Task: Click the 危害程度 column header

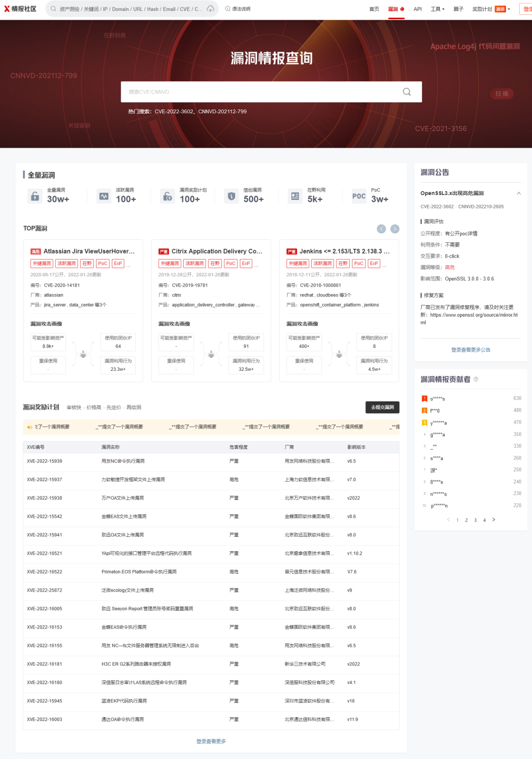Action: coord(239,447)
